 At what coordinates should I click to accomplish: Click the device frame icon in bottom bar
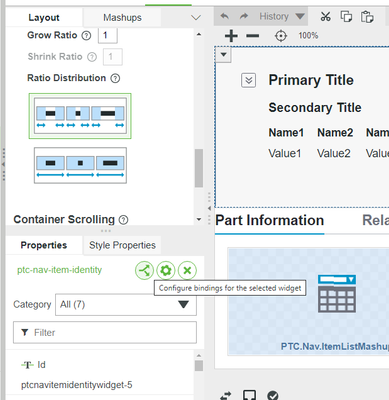pos(249,395)
